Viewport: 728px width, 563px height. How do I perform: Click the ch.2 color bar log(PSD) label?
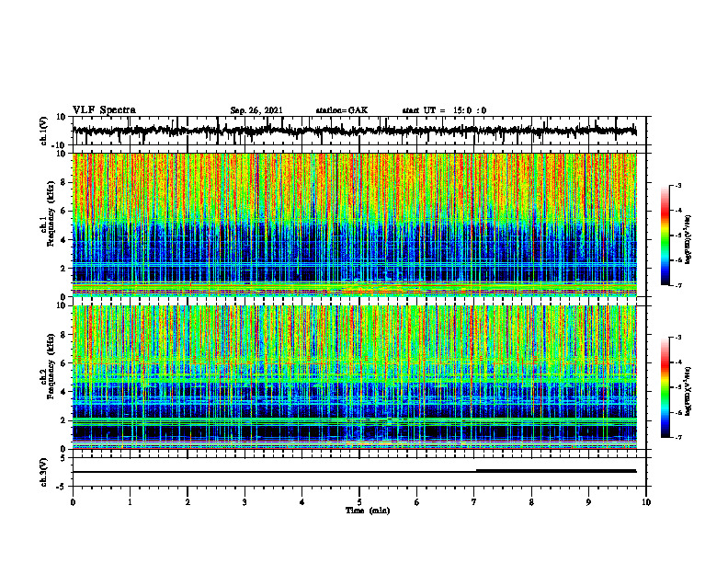coord(688,391)
